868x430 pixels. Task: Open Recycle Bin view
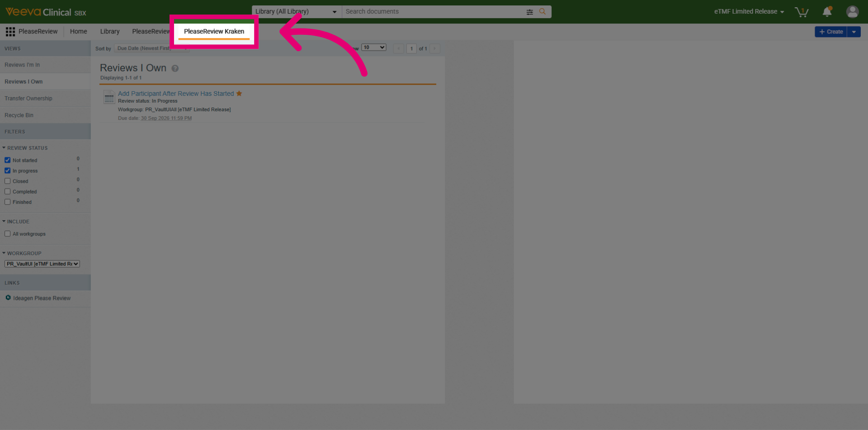coord(45,115)
